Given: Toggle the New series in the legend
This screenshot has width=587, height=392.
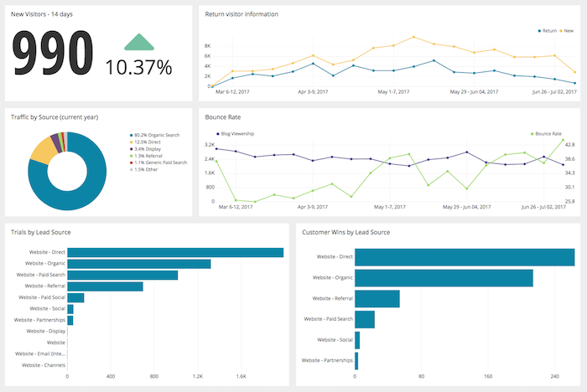Looking at the screenshot, I should [566, 31].
